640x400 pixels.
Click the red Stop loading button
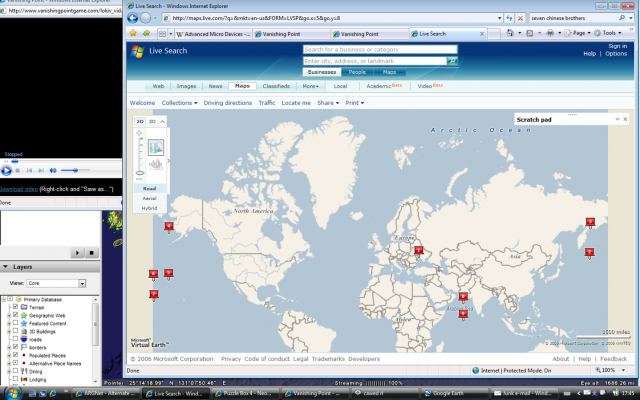520,18
